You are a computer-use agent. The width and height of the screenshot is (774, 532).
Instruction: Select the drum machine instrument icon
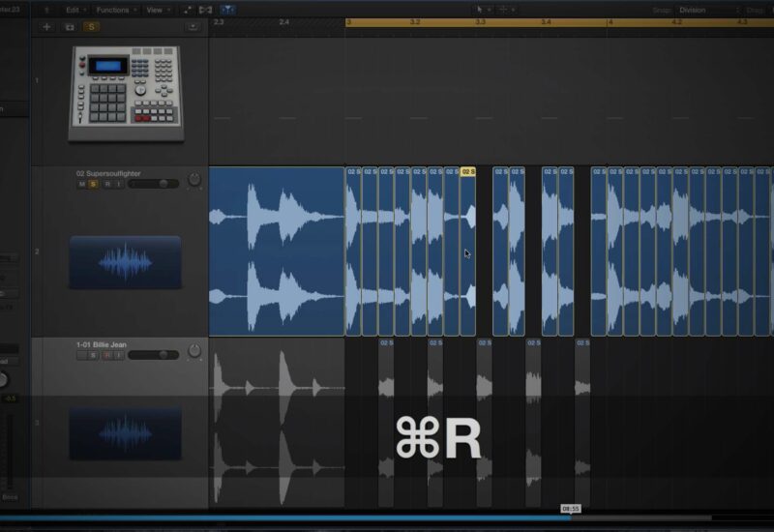(x=127, y=93)
